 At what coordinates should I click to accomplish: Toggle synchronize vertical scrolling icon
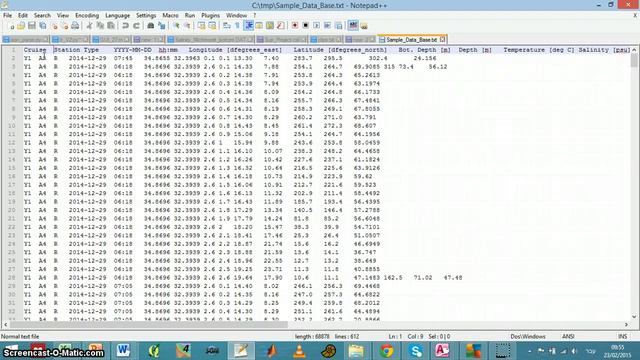tap(202, 26)
